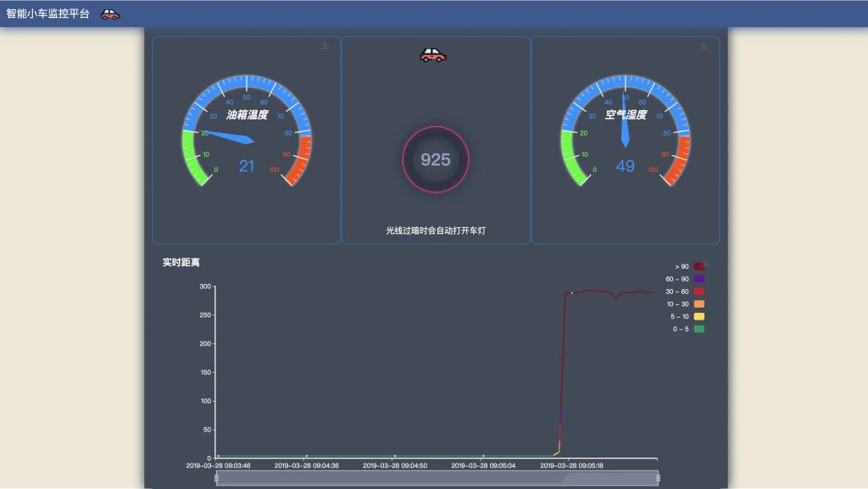868x489 pixels.
Task: Click the 2019-03-28 09:04:50 axis label
Action: point(395,466)
